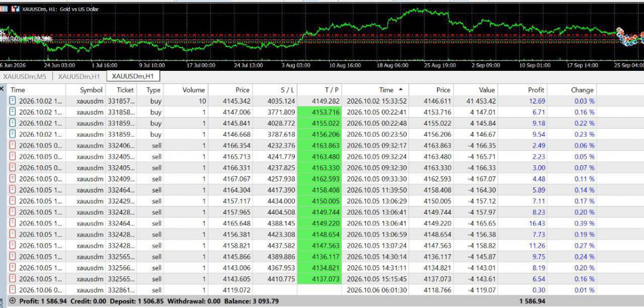Close the terminal panel with the X icon
The height and width of the screenshot is (308, 644).
[2, 89]
